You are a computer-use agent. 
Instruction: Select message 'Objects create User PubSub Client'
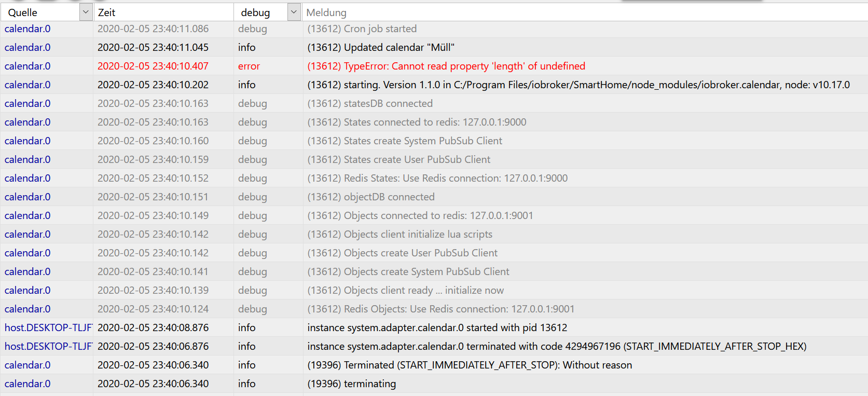(x=402, y=253)
